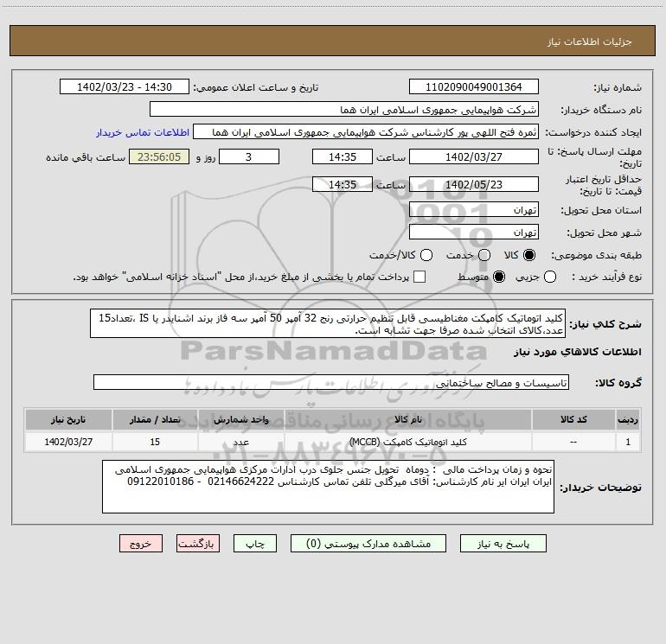This screenshot has height=644, width=666.
Task: Click the delivery city field تهران
Action: click(x=474, y=233)
